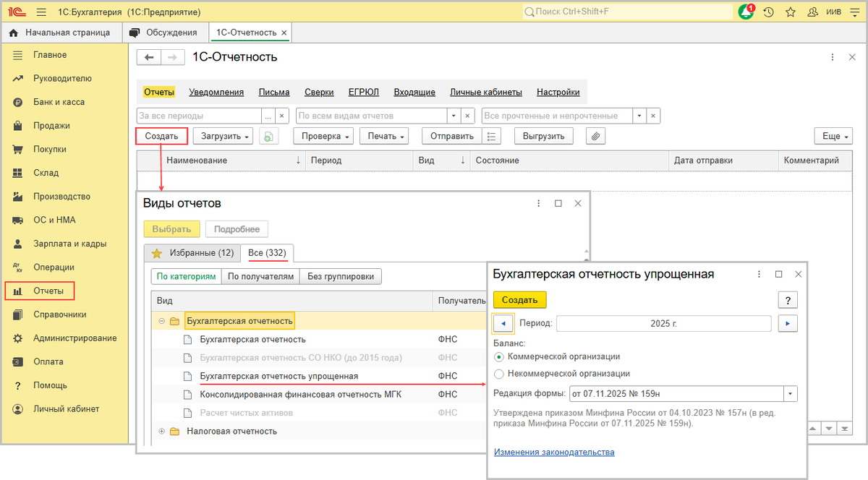
Task: Open Уведомления tab
Action: coord(216,93)
